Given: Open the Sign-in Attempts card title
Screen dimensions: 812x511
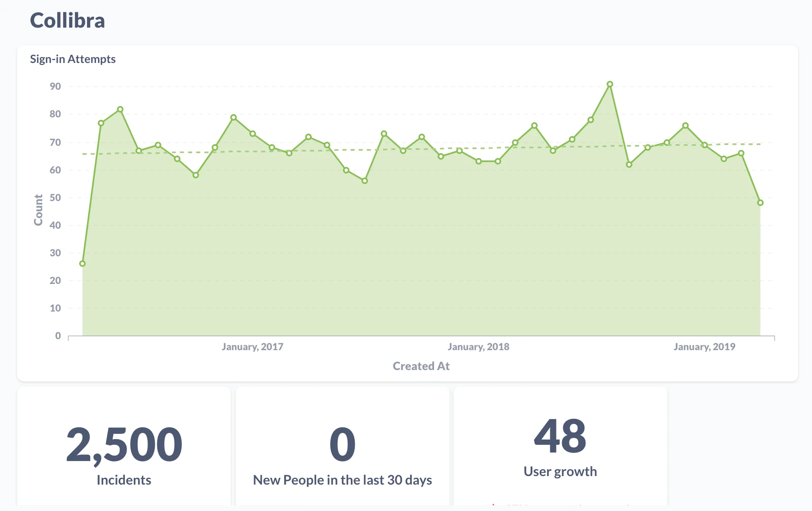Looking at the screenshot, I should click(x=73, y=59).
